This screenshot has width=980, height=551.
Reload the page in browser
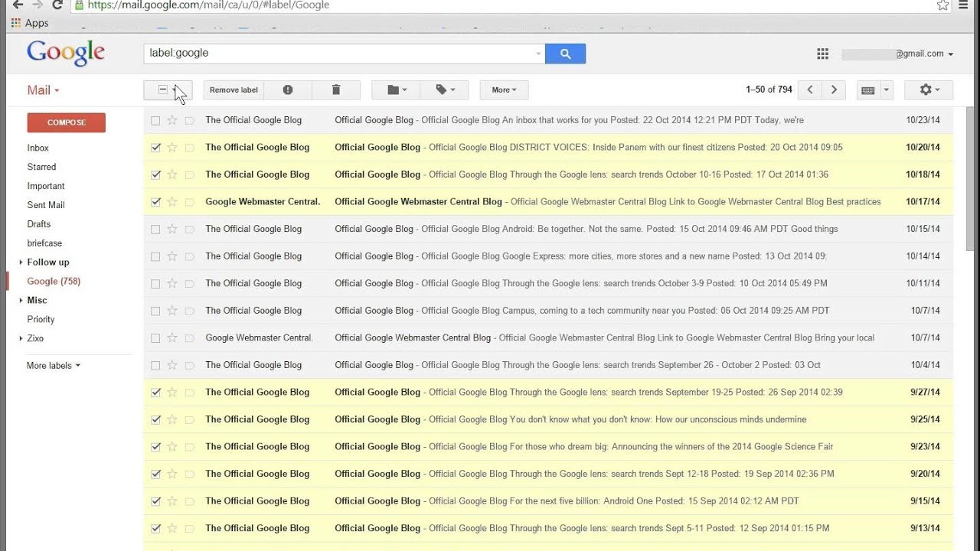tap(57, 5)
